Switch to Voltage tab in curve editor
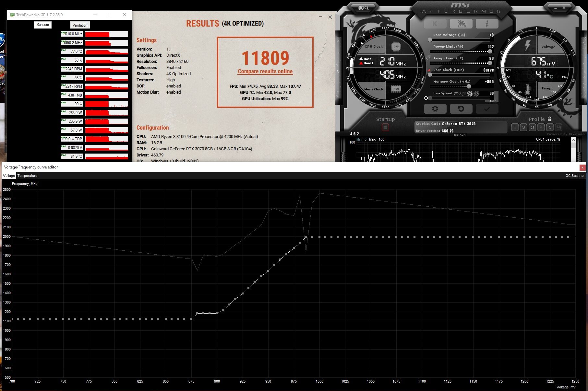 (9, 176)
